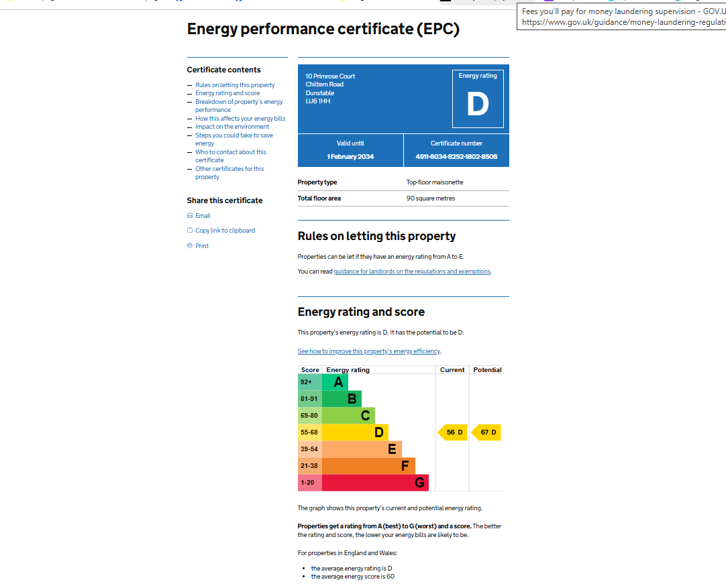726x588 pixels.
Task: Open Other certificates for this property link
Action: pos(229,173)
